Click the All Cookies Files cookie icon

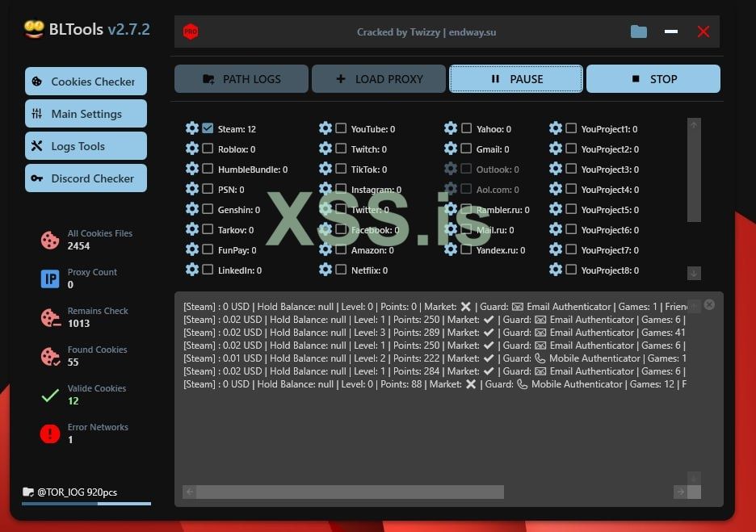[x=50, y=240]
